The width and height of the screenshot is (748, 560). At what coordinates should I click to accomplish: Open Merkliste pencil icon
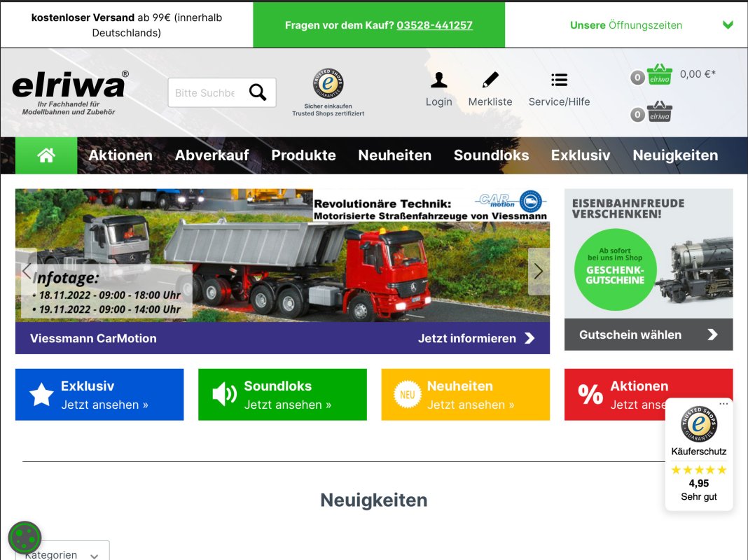(490, 80)
